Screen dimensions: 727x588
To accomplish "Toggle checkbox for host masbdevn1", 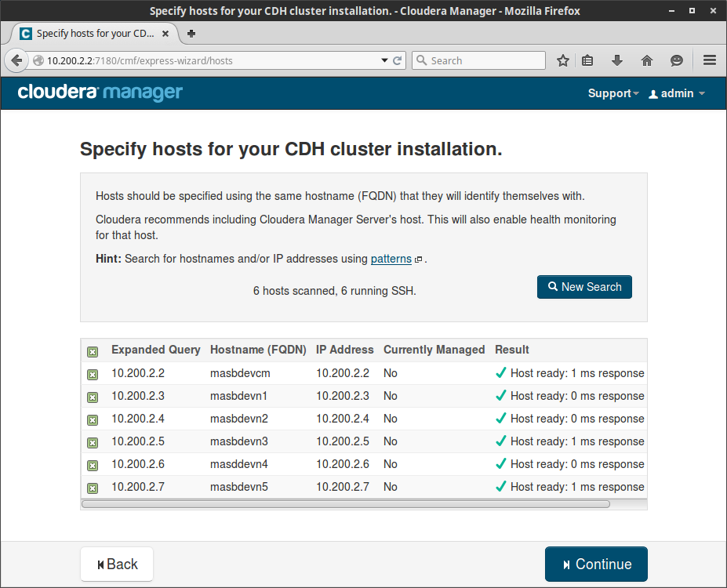I will click(x=93, y=397).
